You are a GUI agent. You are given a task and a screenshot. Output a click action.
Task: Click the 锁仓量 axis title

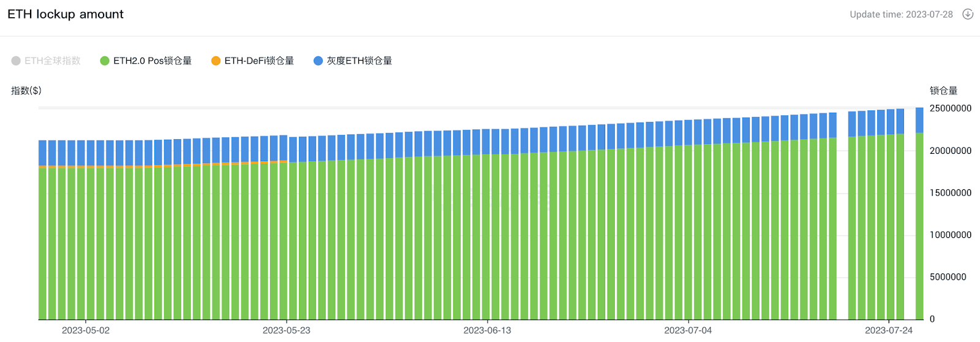tap(944, 91)
